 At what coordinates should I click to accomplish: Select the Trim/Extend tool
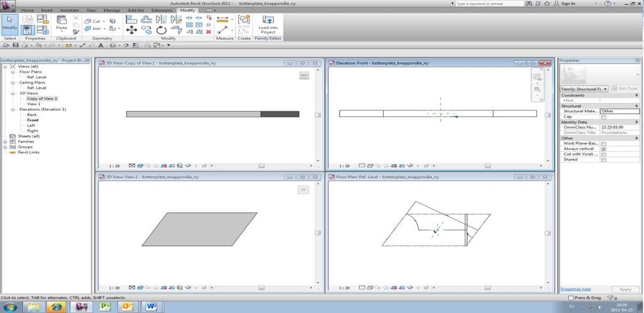point(176,30)
